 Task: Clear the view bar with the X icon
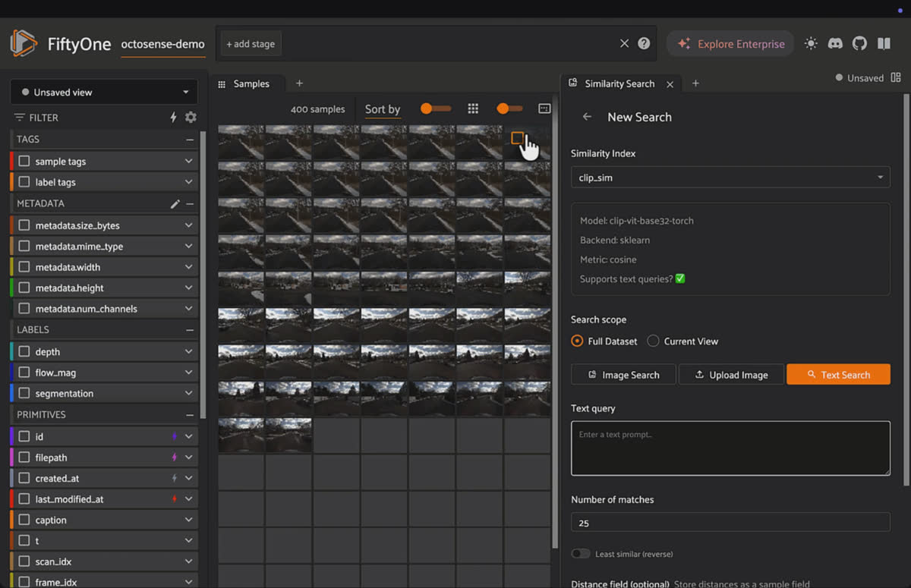(624, 43)
